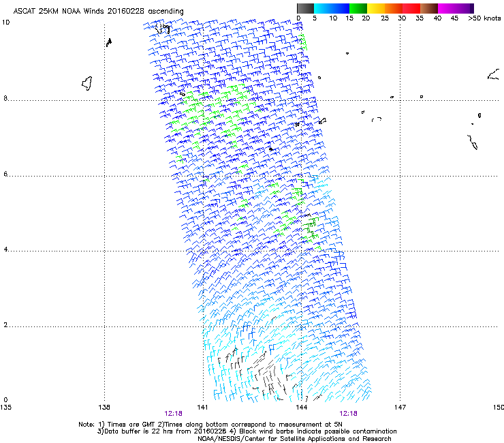Click the note line starting 'Note: 1) Times are GMT'
Image resolution: width=504 pixels, height=443 pixels.
[210, 425]
